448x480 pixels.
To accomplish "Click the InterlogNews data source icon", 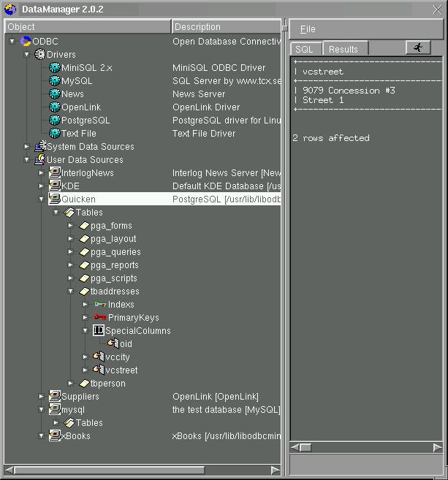I will click(x=55, y=172).
